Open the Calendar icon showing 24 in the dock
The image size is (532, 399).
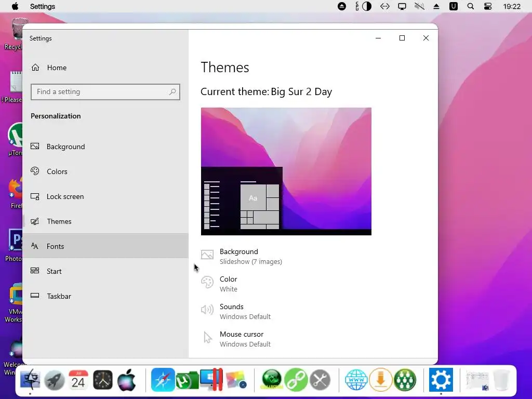pyautogui.click(x=78, y=380)
